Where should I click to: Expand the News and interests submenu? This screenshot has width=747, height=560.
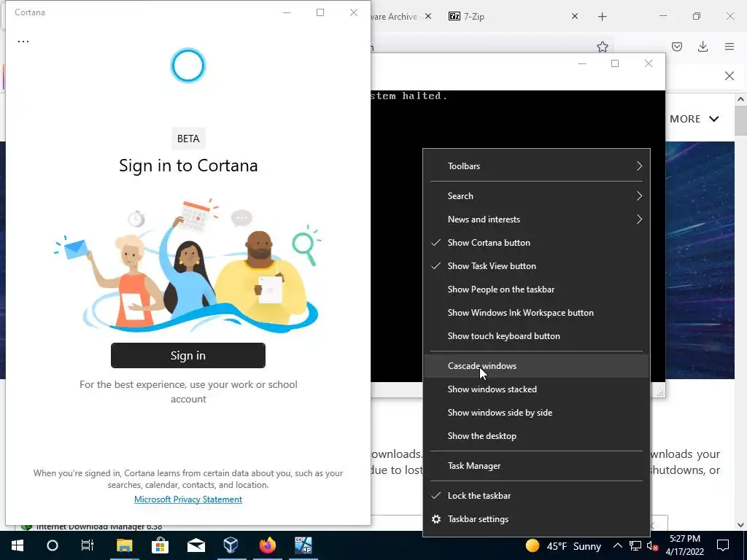(536, 219)
